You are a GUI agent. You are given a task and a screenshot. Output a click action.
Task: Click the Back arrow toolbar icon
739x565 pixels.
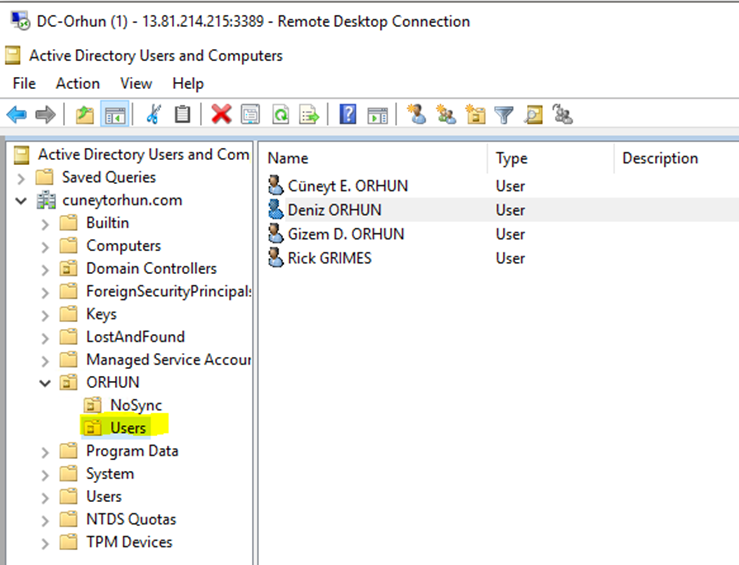pos(17,115)
